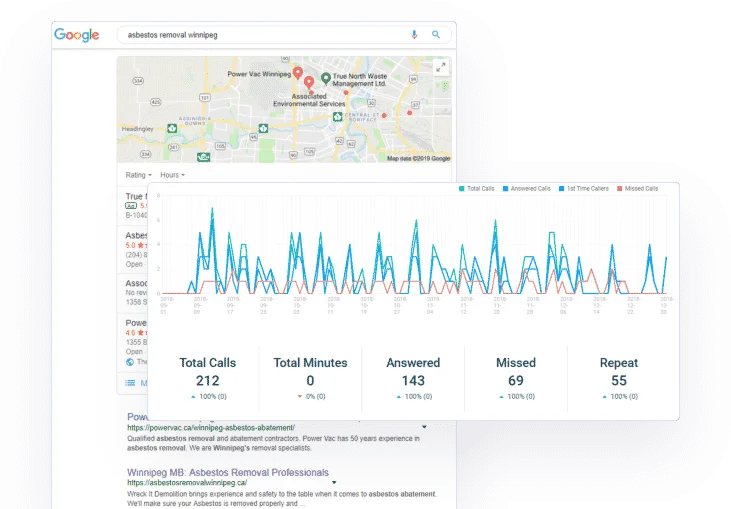This screenshot has height=509, width=731.
Task: Click the Missed 69 value
Action: pos(516,381)
